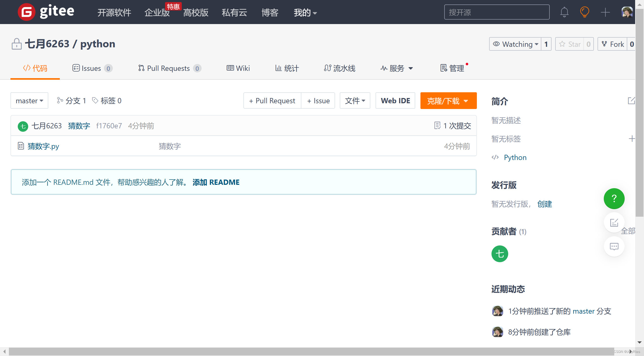Open the Watching dropdown

(516, 44)
